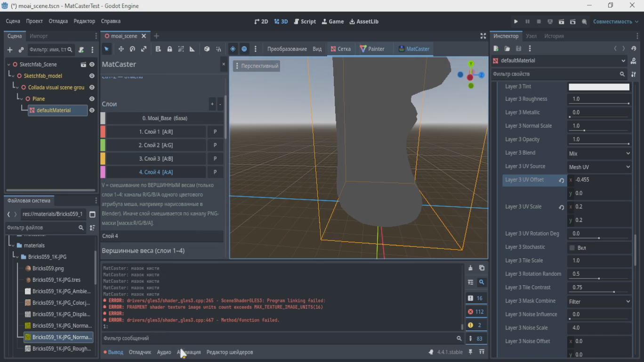644x362 pixels.
Task: Load an existing resource in Inspector
Action: 507,49
